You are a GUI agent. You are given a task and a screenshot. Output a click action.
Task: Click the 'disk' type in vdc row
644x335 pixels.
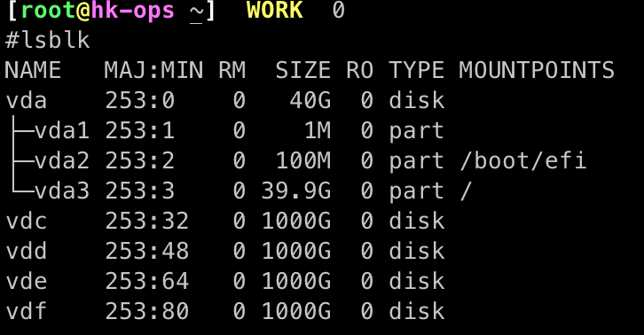tap(416, 221)
